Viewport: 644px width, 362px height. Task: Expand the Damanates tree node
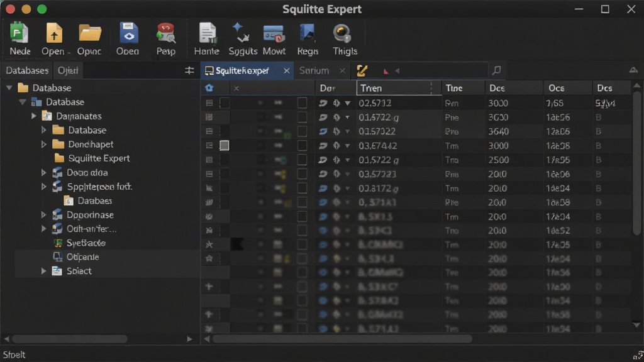[34, 116]
